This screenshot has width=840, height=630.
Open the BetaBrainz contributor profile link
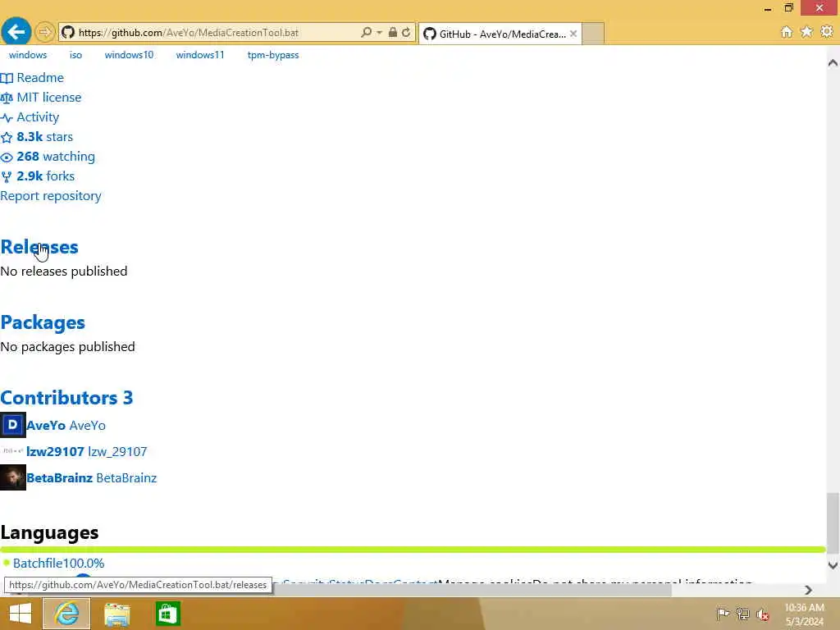[91, 478]
